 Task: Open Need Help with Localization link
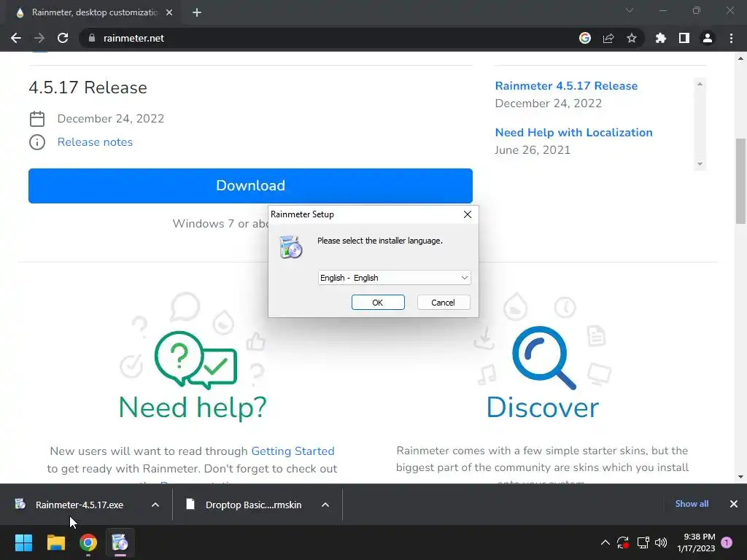[573, 133]
